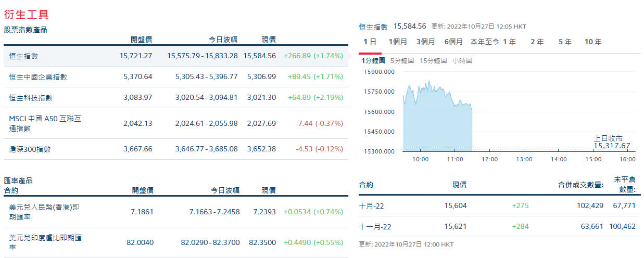Switch chart range to 1個月
Screen dimensions: 644x258
pos(398,42)
